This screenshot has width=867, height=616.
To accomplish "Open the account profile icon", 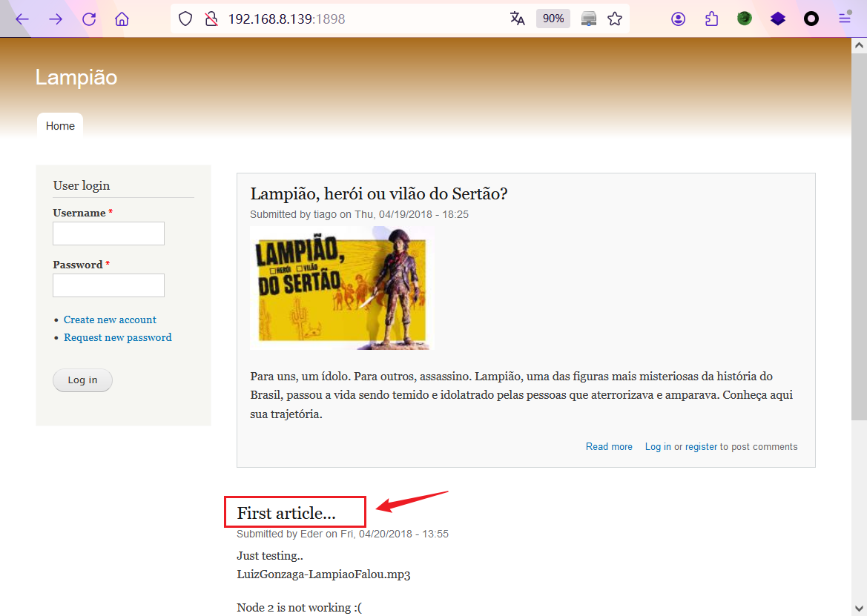I will (x=678, y=19).
